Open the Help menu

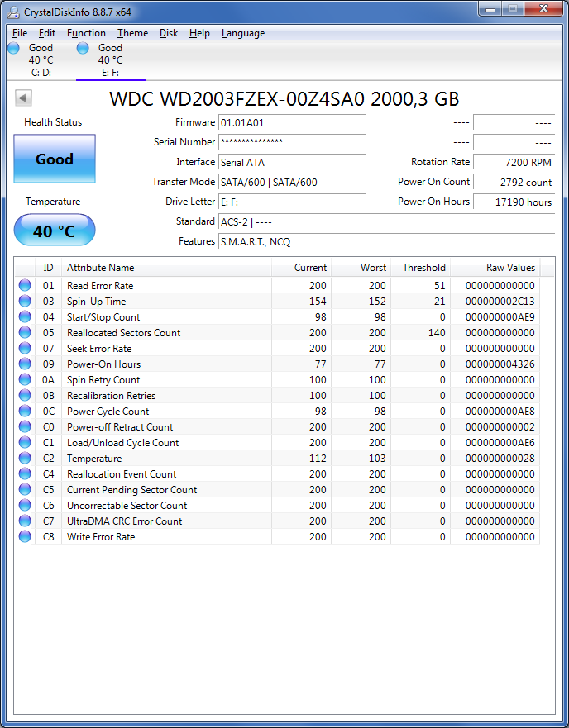point(199,33)
